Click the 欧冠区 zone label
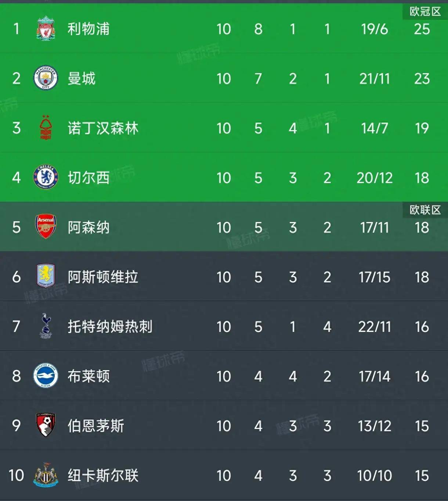448x501 pixels. point(425,12)
